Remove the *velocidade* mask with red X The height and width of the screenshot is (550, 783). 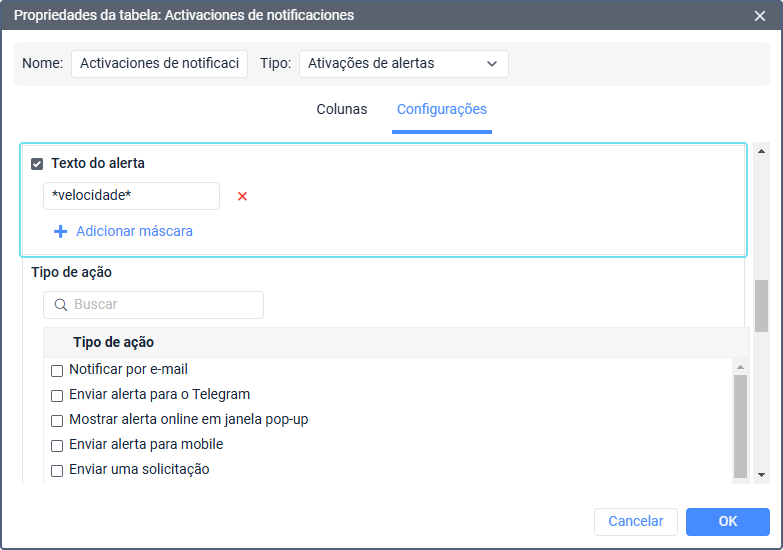click(x=242, y=196)
